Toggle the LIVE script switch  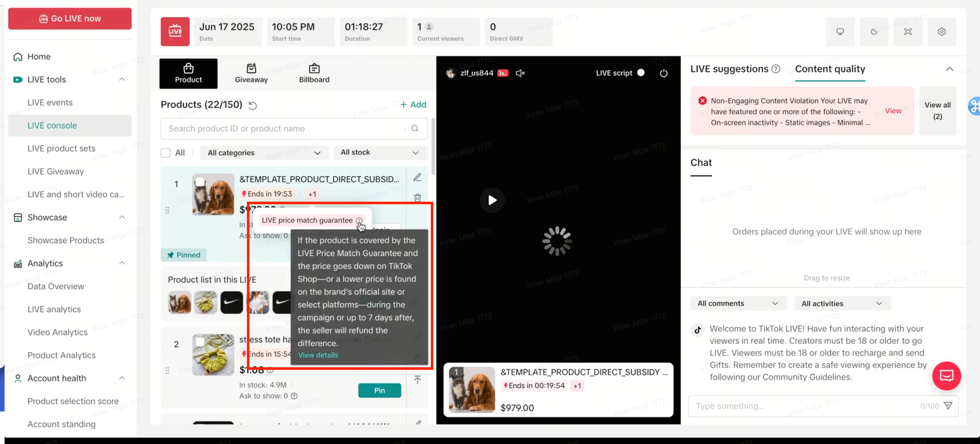pos(641,73)
